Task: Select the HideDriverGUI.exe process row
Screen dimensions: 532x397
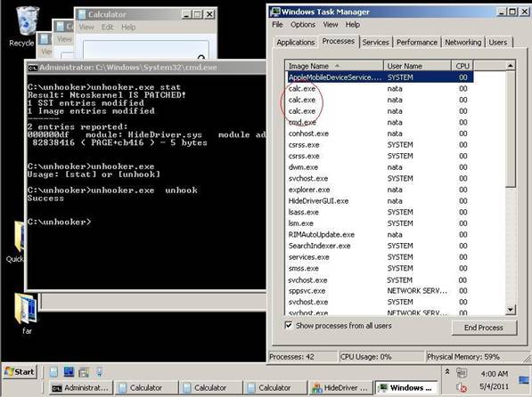Action: coord(380,201)
